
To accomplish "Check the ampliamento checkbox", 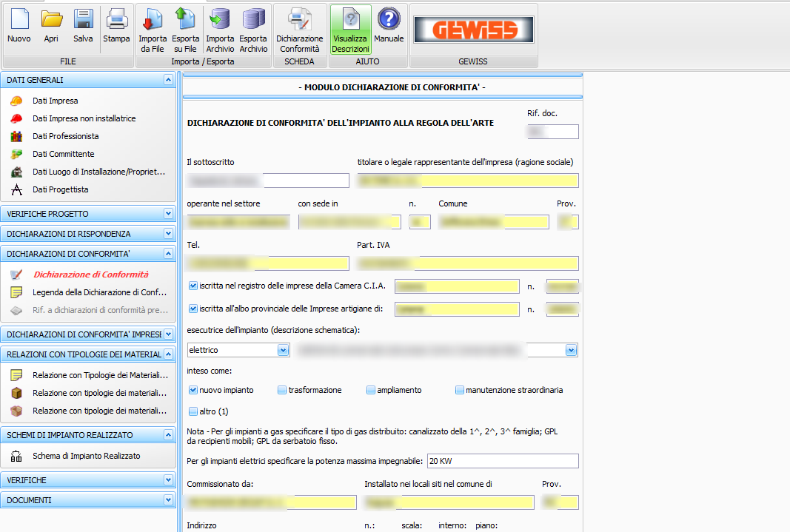I will tap(371, 390).
